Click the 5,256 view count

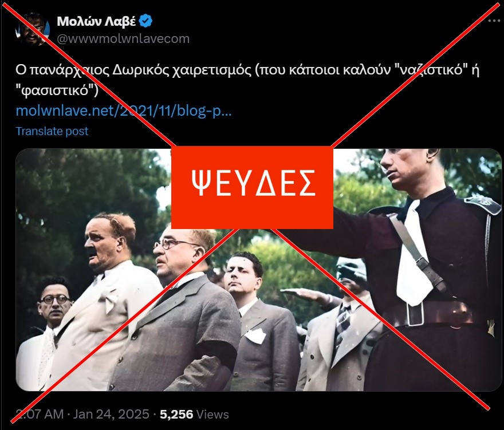176,414
